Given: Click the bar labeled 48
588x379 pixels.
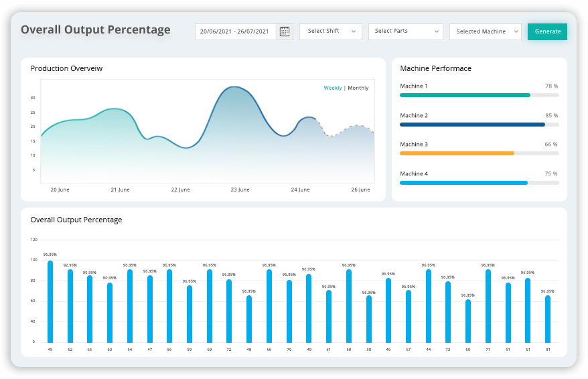Looking at the screenshot, I should pos(249,319).
